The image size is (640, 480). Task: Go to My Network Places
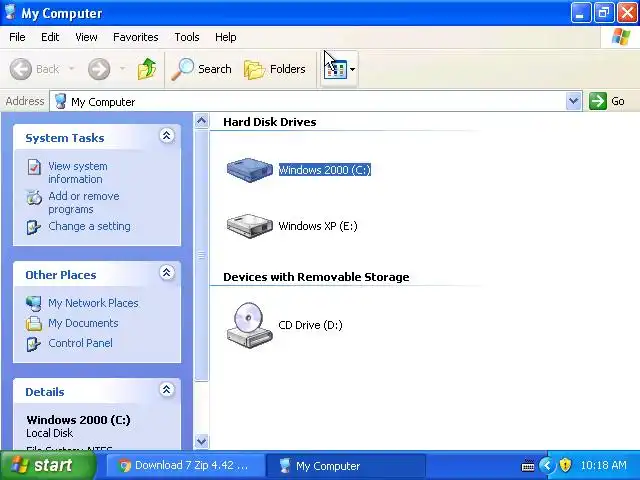point(93,303)
